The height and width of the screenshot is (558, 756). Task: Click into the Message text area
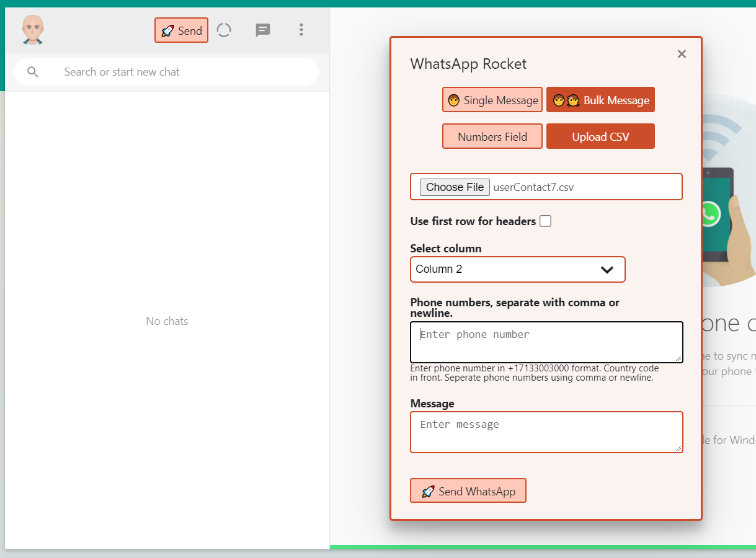pyautogui.click(x=546, y=432)
